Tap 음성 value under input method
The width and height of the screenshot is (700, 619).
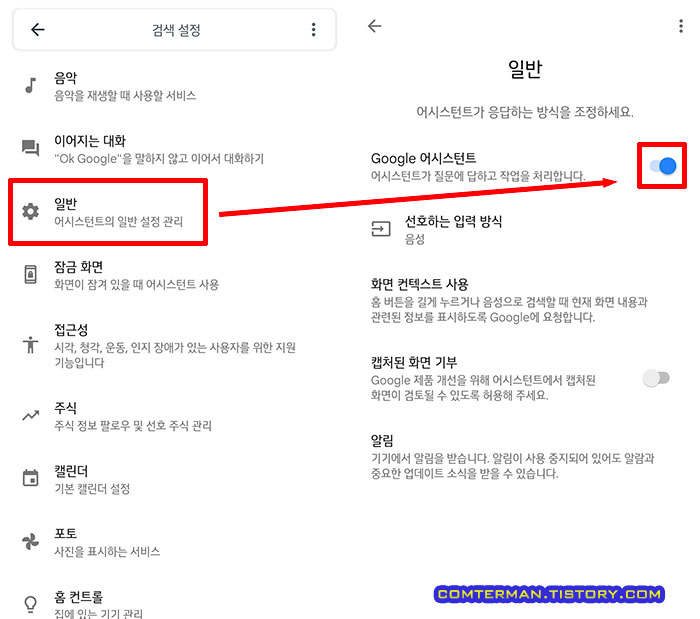(414, 239)
